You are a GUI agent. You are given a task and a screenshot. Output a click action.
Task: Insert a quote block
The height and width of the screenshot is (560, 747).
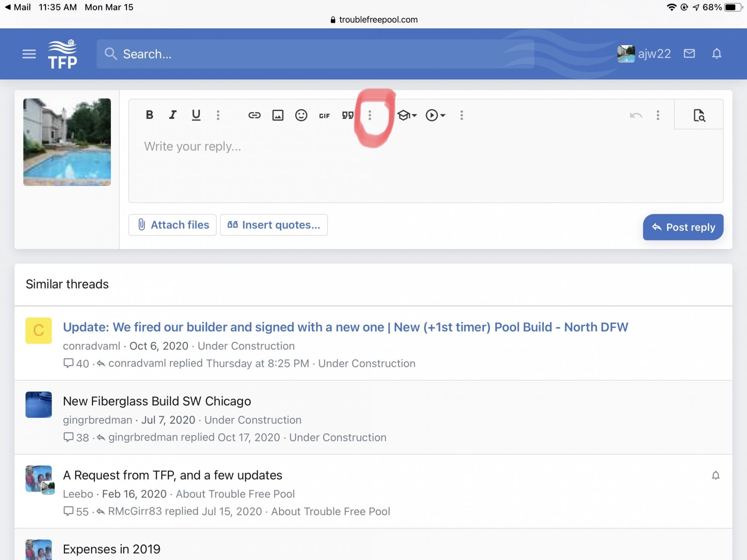tap(348, 115)
